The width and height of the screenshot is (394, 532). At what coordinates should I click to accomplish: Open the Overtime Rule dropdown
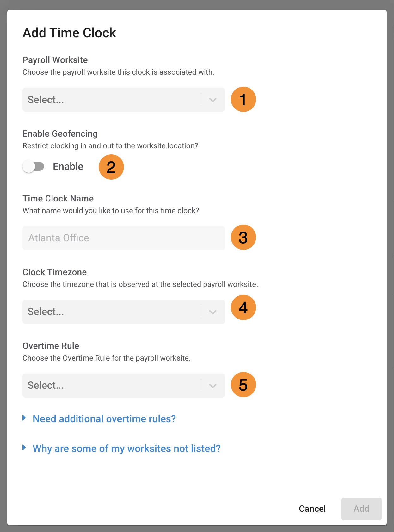coord(123,385)
